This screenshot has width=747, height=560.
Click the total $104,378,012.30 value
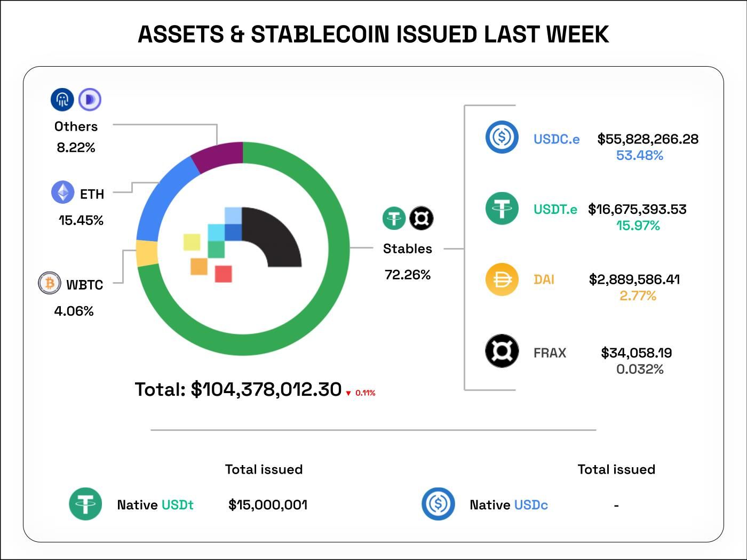coord(266,389)
